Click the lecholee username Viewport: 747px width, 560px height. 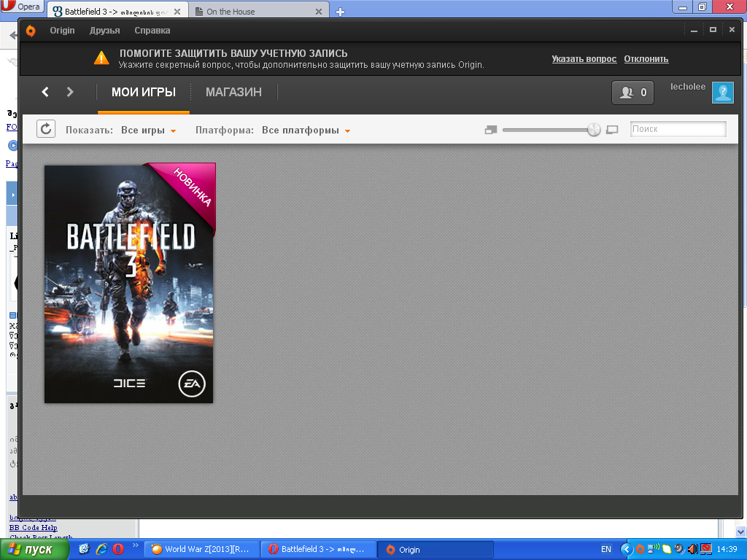click(688, 87)
